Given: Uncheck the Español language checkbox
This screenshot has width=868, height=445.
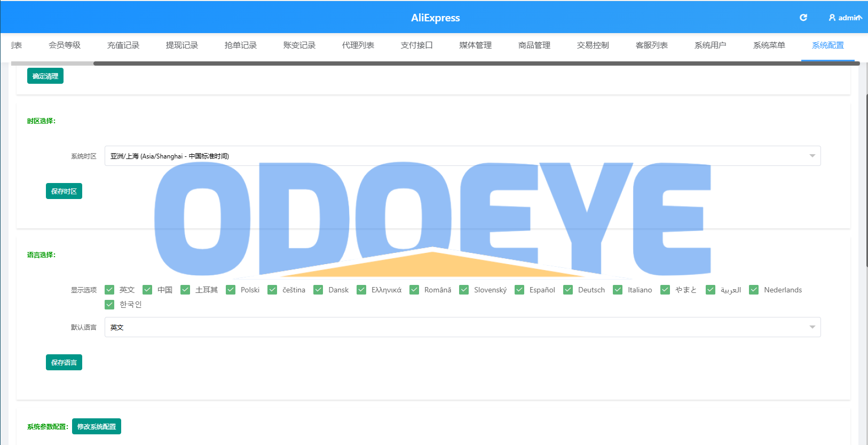Looking at the screenshot, I should 519,290.
